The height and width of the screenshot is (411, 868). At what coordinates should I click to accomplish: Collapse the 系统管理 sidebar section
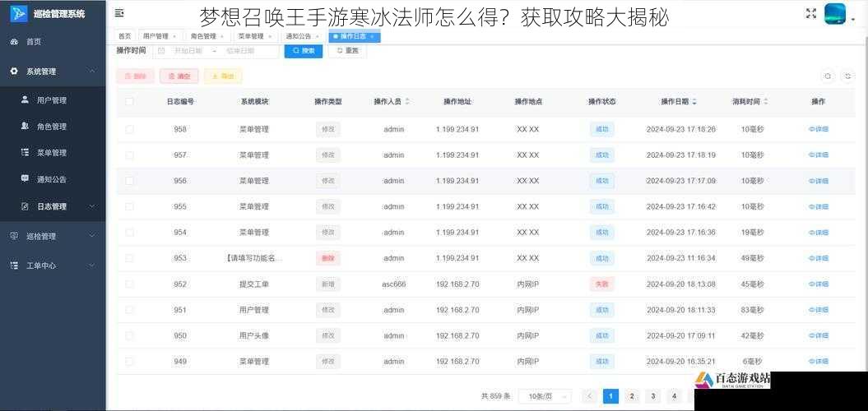click(x=53, y=72)
